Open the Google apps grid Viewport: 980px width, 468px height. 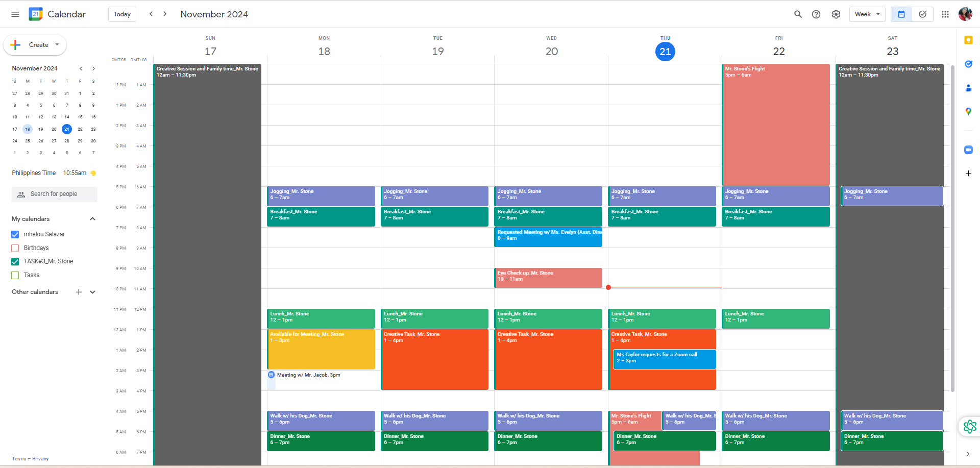point(945,14)
